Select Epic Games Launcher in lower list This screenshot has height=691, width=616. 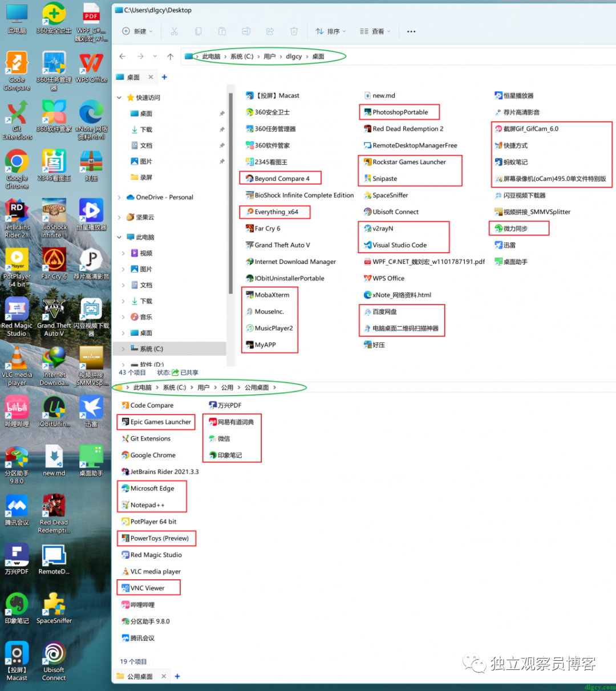click(156, 422)
